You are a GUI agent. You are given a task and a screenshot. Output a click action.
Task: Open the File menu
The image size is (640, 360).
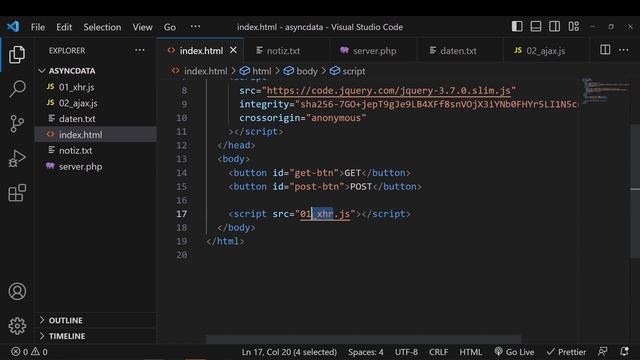point(38,27)
